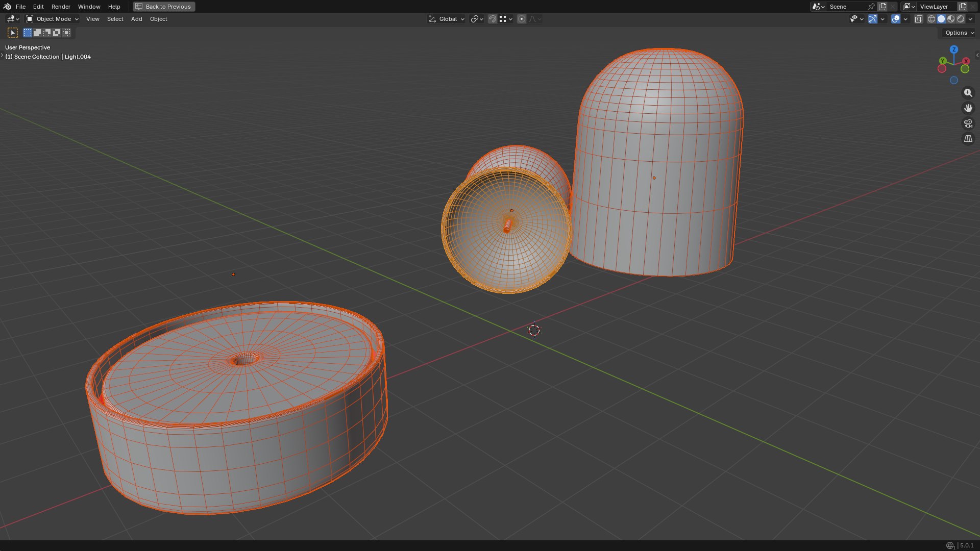Switch perspective/orthographic with grid icon

968,139
